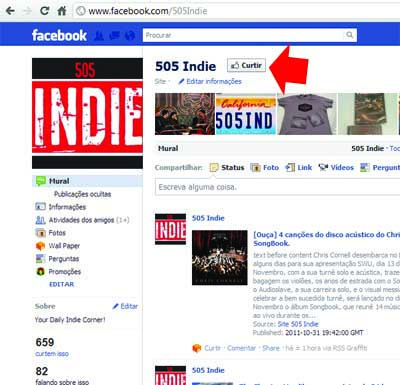Click the Procurar search field
Screen dimensions: 400x385
(243, 35)
